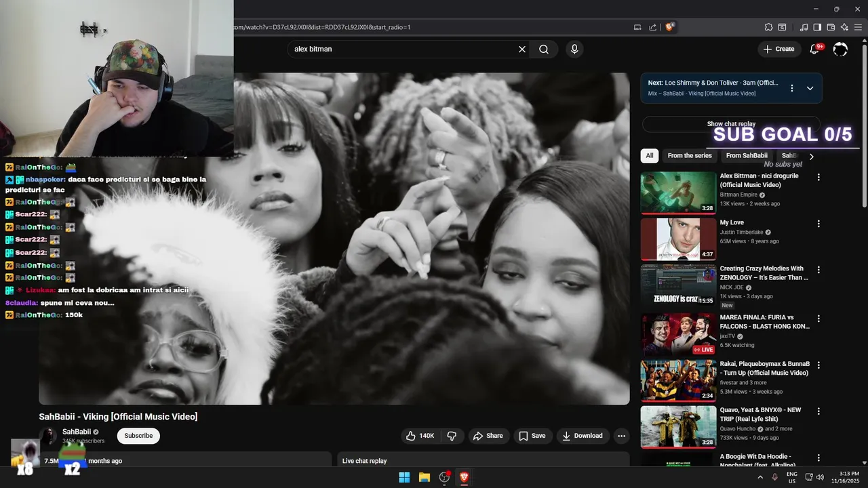Select the From the series chip

click(690, 156)
